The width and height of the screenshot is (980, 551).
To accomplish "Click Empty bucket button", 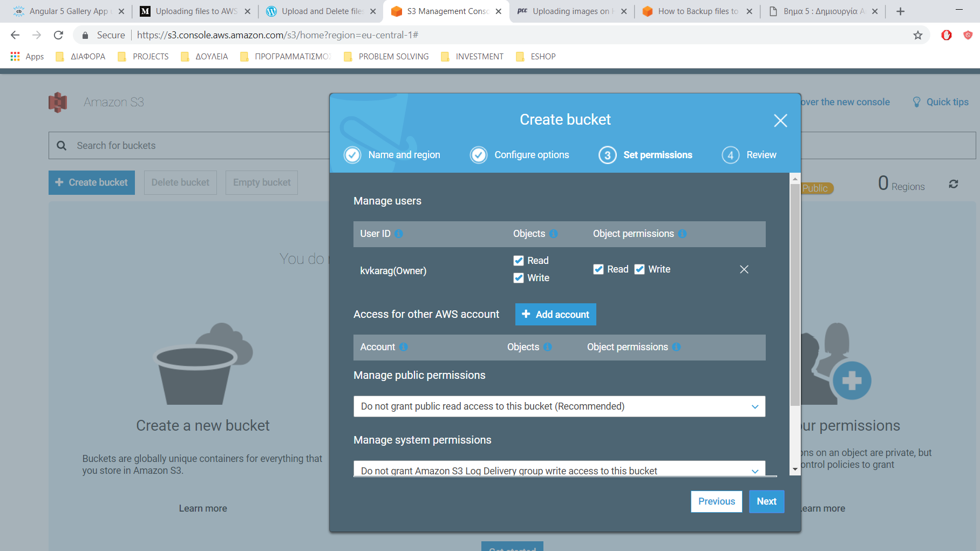I will pos(262,182).
